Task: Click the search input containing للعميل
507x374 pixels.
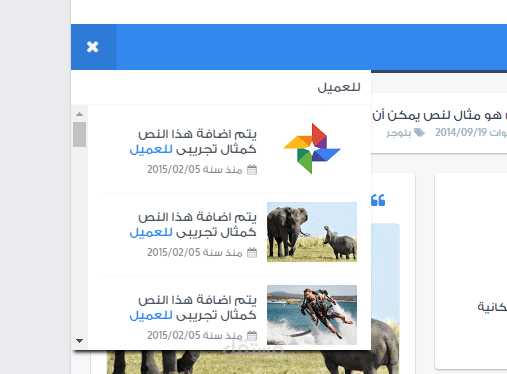Action: [221, 87]
